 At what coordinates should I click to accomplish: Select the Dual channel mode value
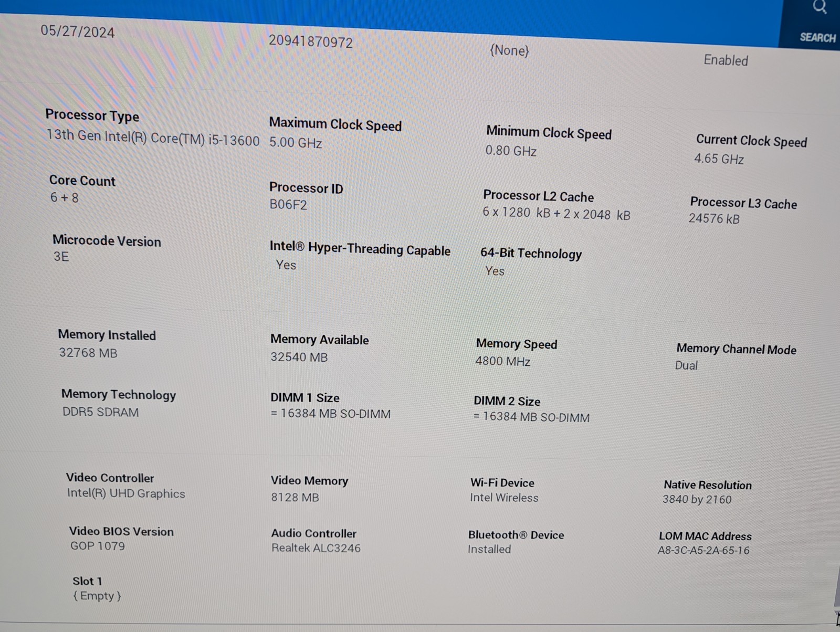click(686, 365)
